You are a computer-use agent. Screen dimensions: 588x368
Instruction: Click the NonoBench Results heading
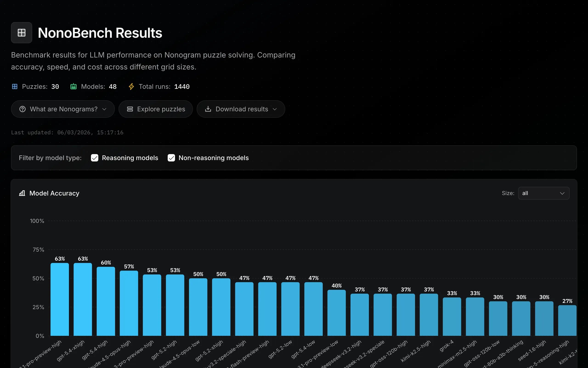(100, 33)
